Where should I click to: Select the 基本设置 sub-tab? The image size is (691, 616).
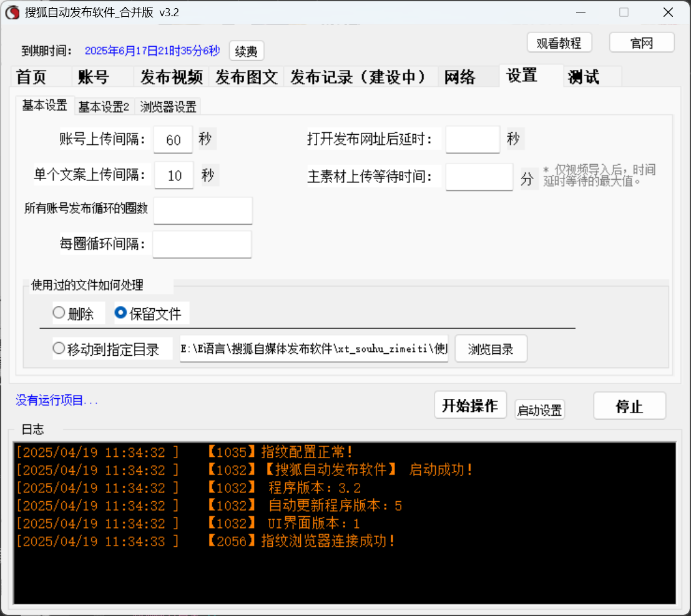(x=45, y=105)
